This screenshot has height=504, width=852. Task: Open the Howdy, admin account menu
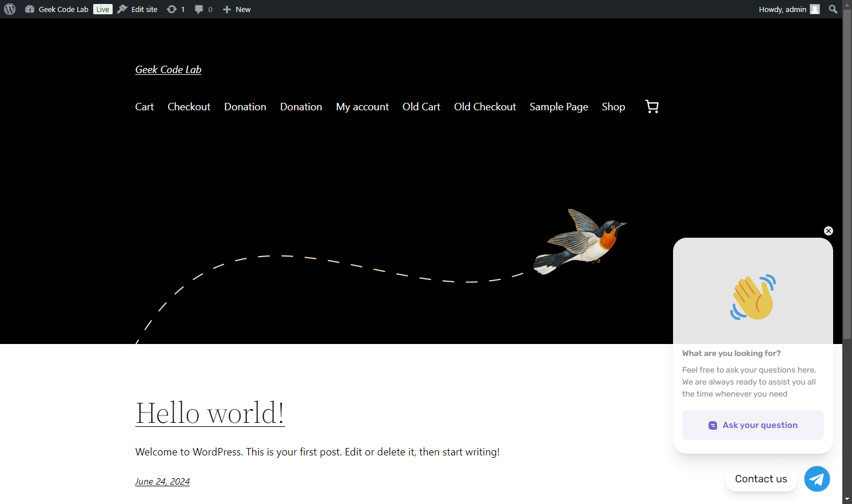[x=789, y=9]
